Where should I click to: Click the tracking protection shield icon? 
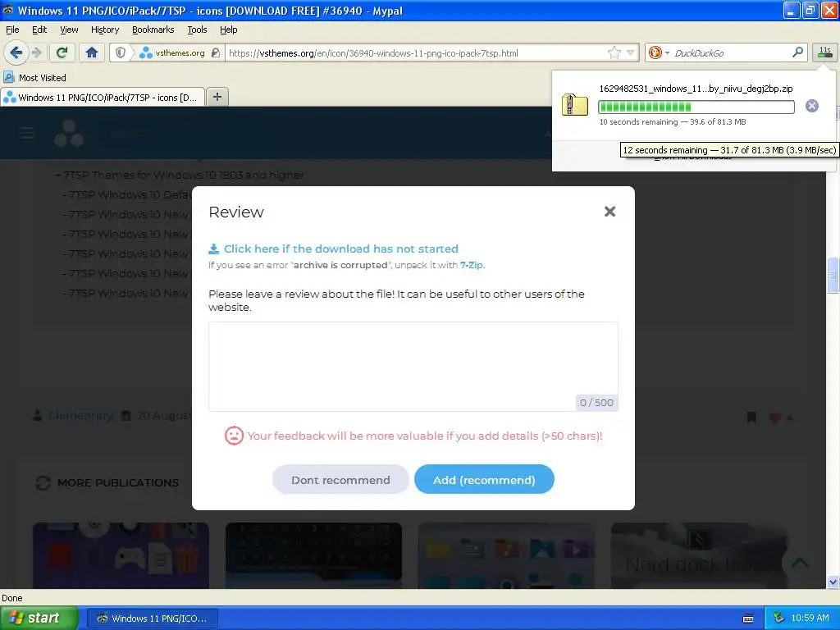tap(121, 52)
